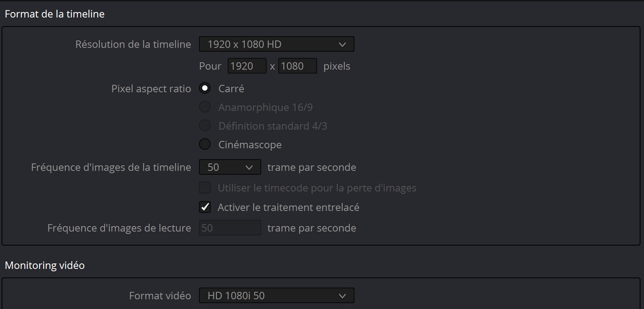
Task: Click the Fréquence d'images de lecture label
Action: coord(119,228)
